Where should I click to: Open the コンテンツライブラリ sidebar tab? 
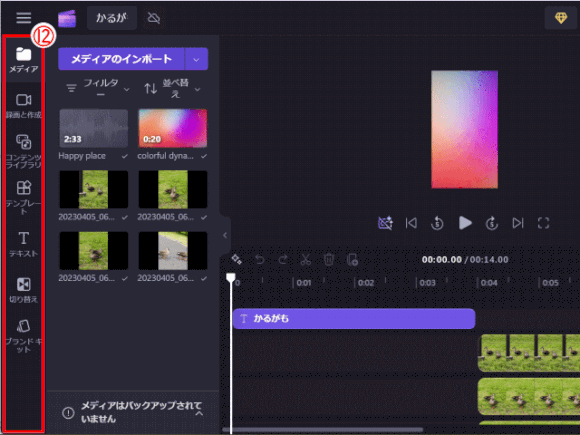pos(24,151)
